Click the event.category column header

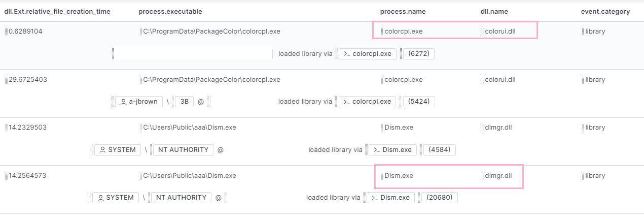[x=605, y=11]
